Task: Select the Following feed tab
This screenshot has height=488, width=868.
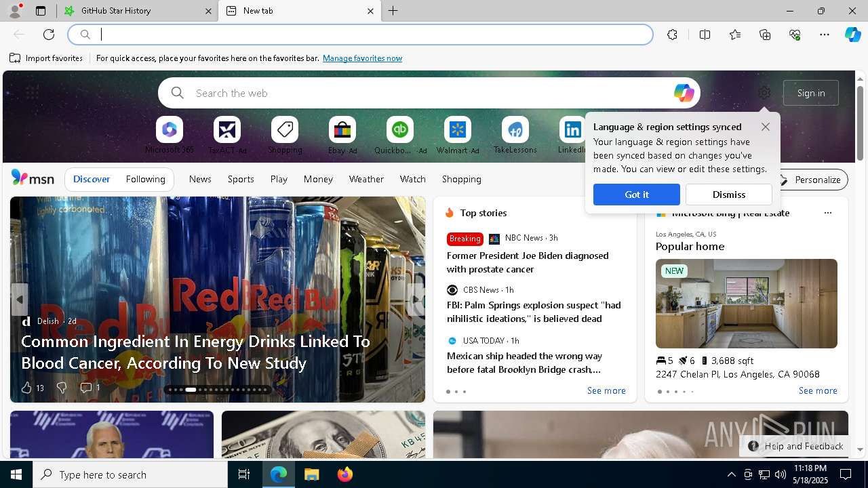Action: [146, 179]
